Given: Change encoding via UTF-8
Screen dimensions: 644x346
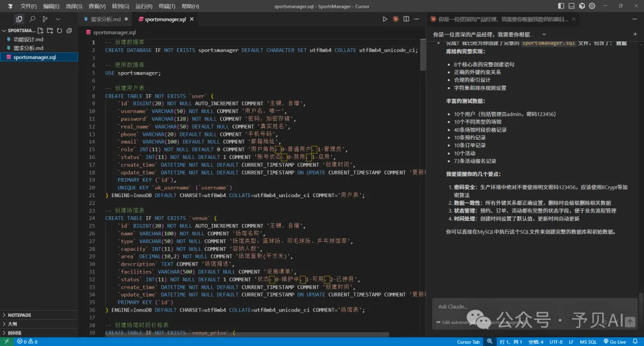Looking at the screenshot, I should coord(556,342).
